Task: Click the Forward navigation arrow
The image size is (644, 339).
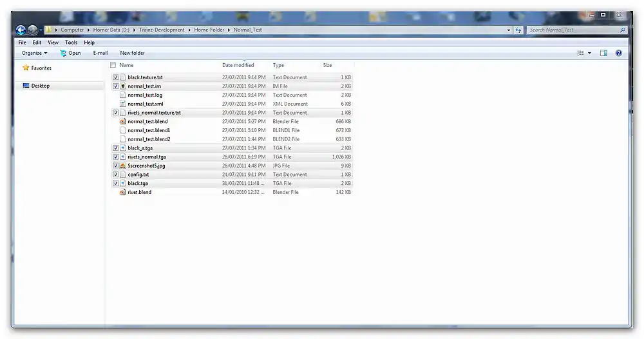Action: [32, 30]
